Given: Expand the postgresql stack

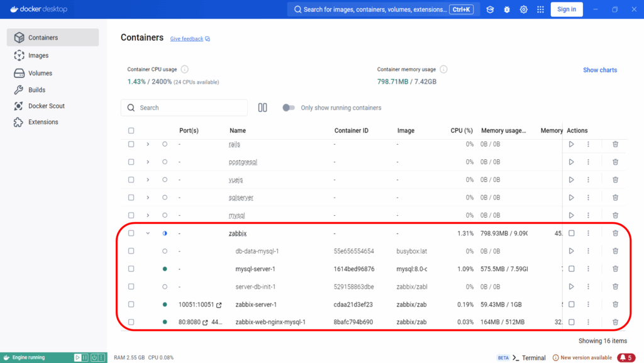Looking at the screenshot, I should (148, 162).
